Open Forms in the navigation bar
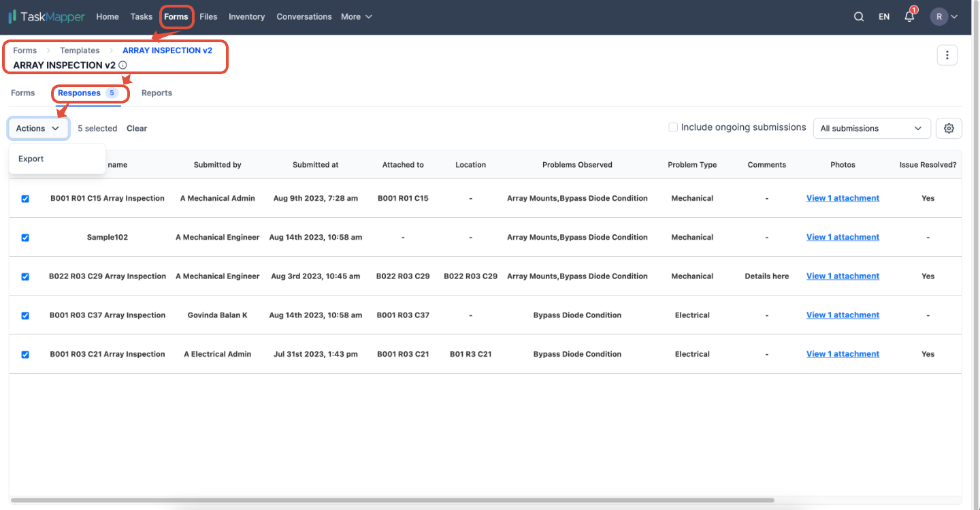Image resolution: width=980 pixels, height=510 pixels. (176, 16)
